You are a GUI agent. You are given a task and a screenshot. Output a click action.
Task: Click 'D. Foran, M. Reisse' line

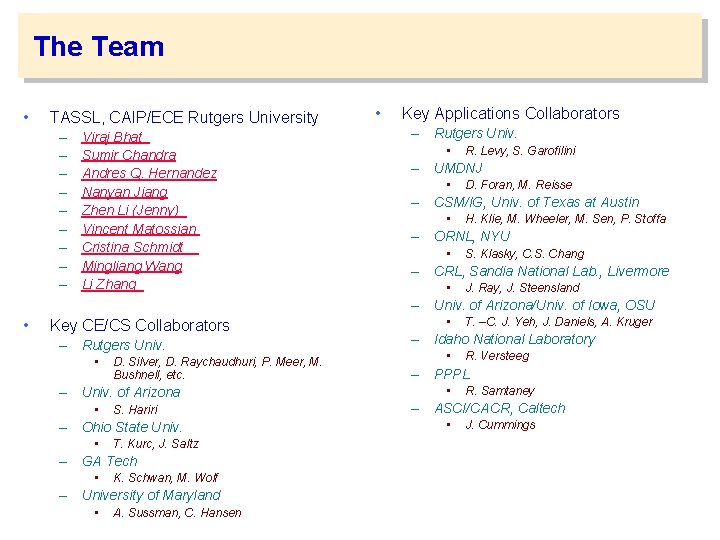(x=519, y=185)
